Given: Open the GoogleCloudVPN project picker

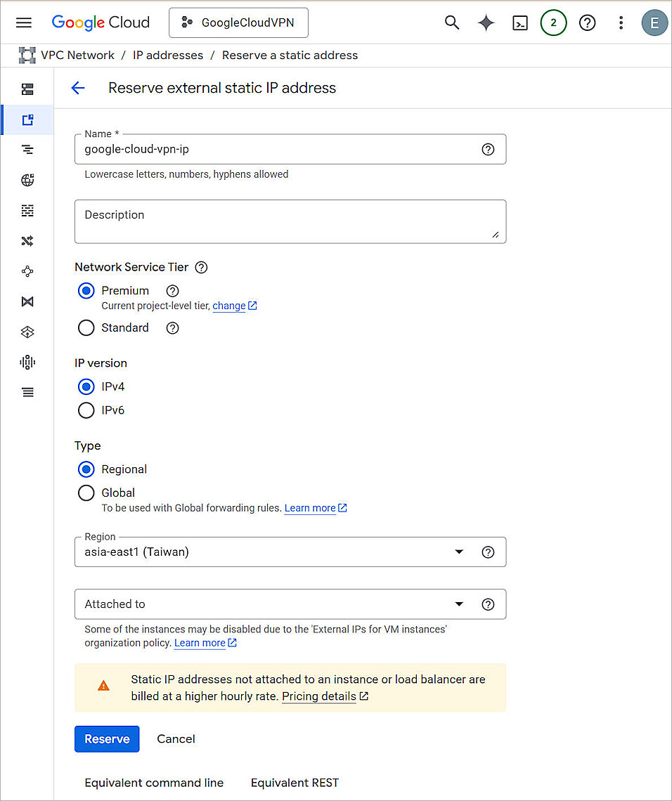Looking at the screenshot, I should (x=238, y=22).
